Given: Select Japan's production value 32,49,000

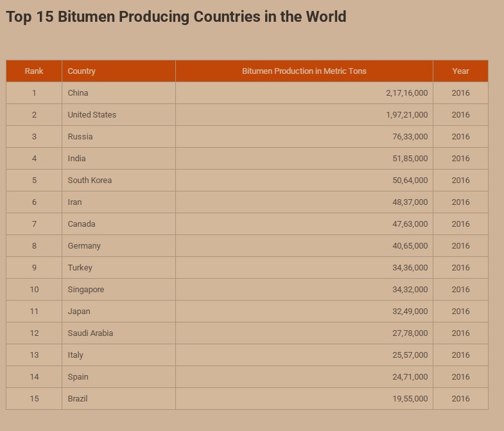Looking at the screenshot, I should [410, 312].
